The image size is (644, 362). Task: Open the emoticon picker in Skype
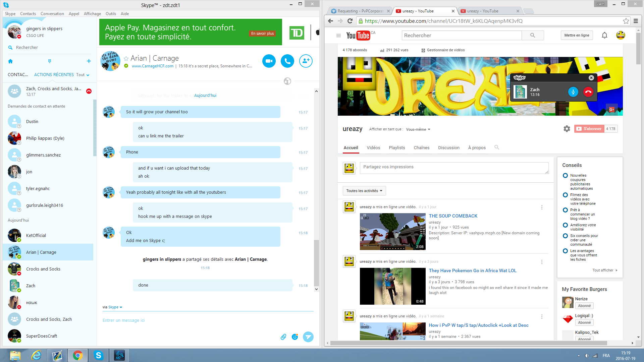[295, 337]
